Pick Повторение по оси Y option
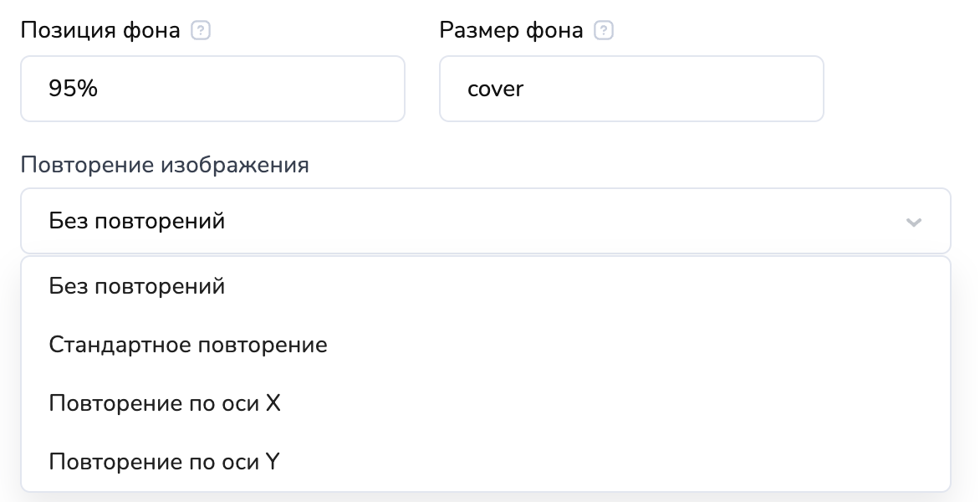 point(164,461)
